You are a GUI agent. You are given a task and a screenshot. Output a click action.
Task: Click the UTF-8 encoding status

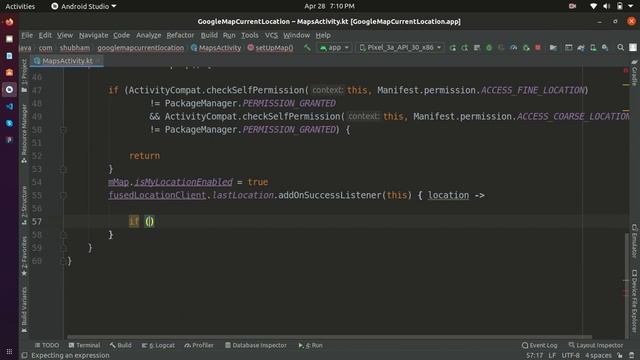570,356
